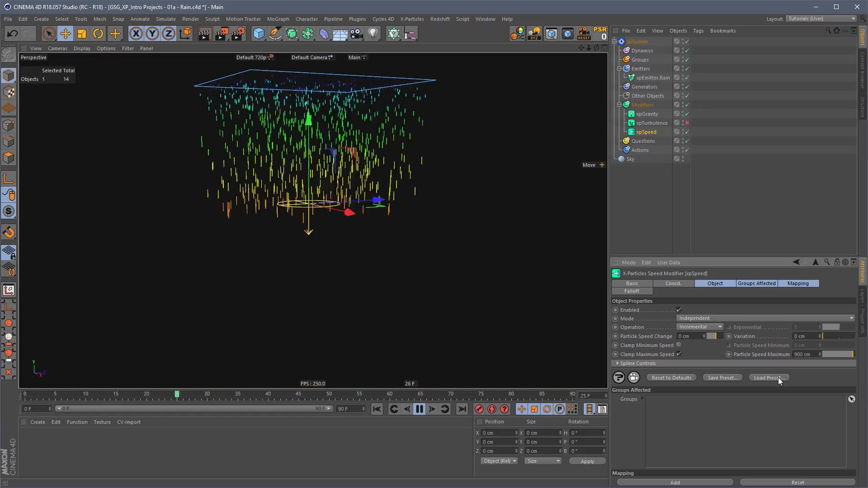Uncheck the Enabled checkbox

(679, 310)
